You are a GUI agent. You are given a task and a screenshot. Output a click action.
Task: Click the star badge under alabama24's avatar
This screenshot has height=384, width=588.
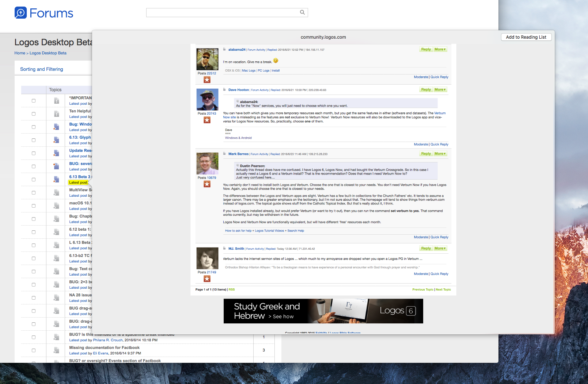coord(207,80)
